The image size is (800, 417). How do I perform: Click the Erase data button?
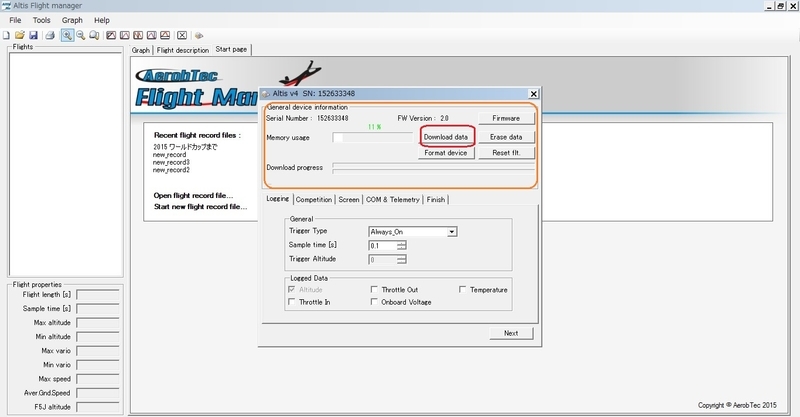tap(506, 137)
